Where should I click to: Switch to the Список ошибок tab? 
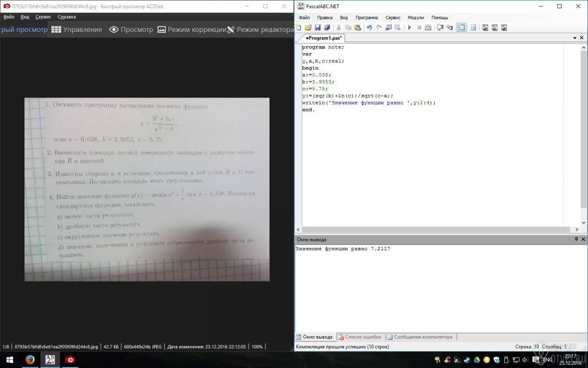point(360,337)
